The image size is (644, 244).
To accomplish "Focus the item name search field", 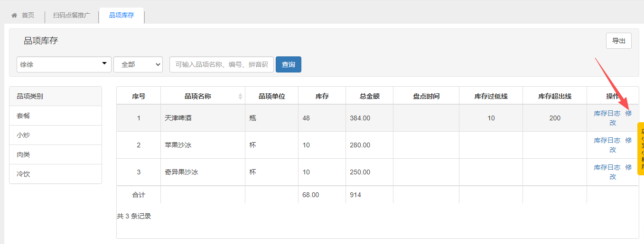I will 222,64.
